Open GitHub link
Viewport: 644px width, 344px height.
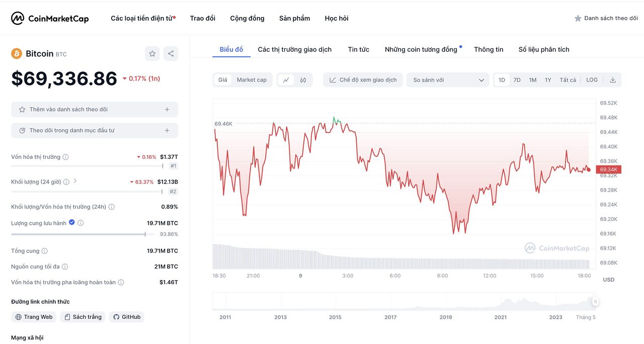pos(127,317)
